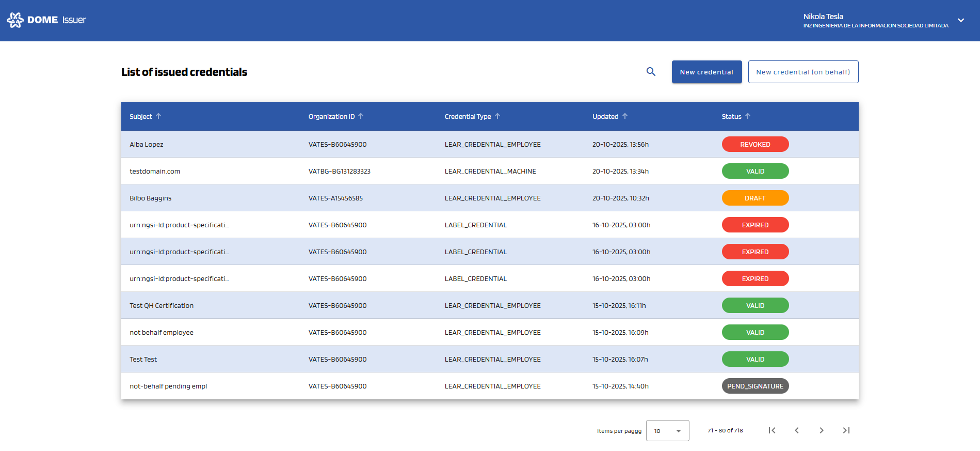
Task: Click the DOME Issuer logo
Action: [x=46, y=20]
